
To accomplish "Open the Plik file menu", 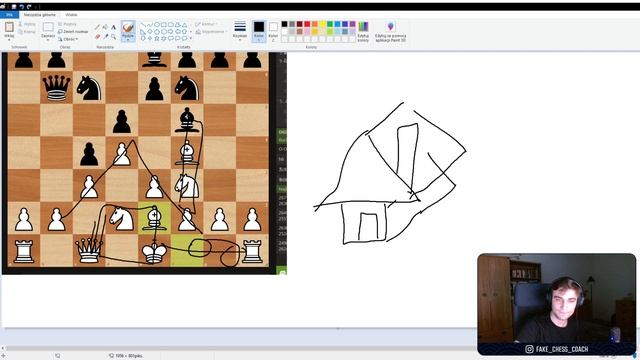I will [x=9, y=15].
